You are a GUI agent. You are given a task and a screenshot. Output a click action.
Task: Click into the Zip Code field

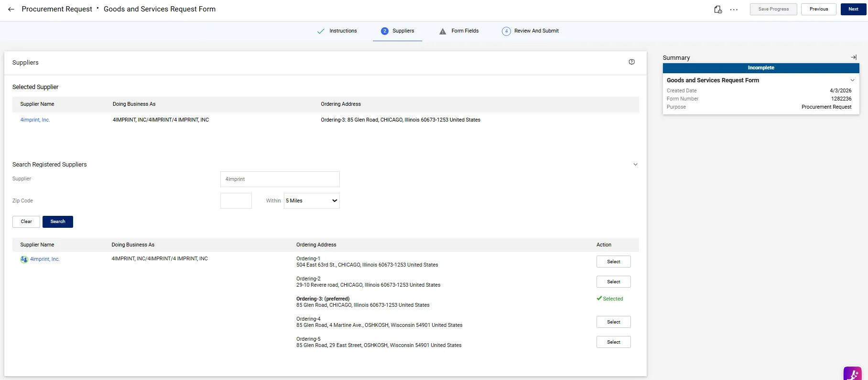pyautogui.click(x=236, y=201)
